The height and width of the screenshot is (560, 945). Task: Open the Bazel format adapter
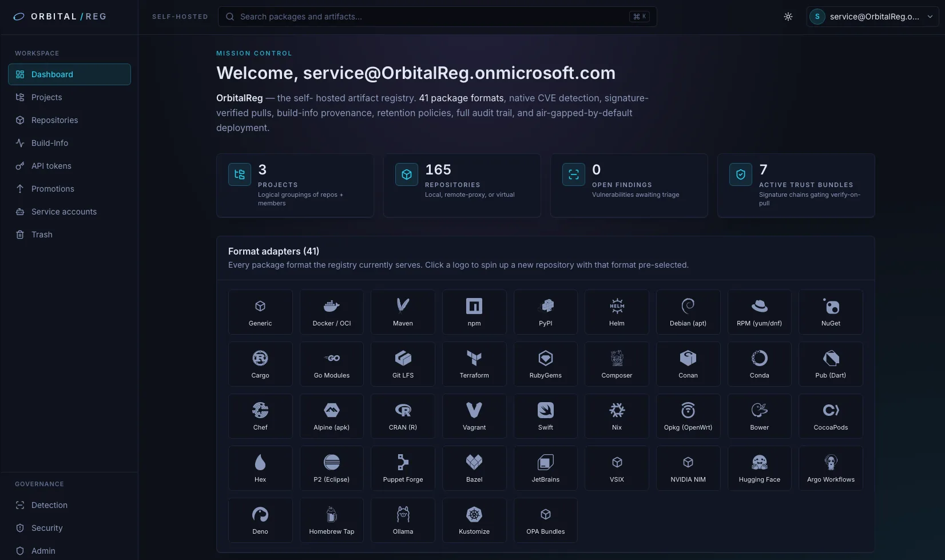(474, 468)
